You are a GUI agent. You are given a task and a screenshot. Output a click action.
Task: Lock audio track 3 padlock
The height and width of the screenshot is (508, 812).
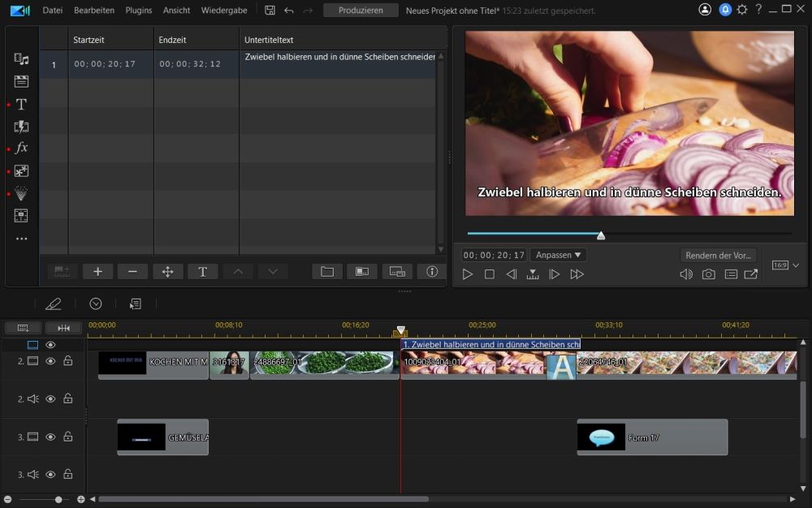click(68, 474)
